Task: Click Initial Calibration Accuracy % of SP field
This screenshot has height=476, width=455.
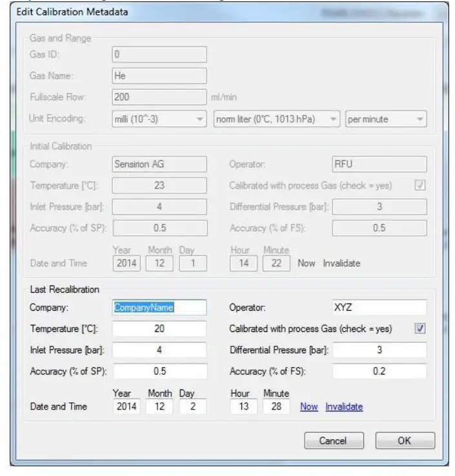Action: click(x=160, y=228)
